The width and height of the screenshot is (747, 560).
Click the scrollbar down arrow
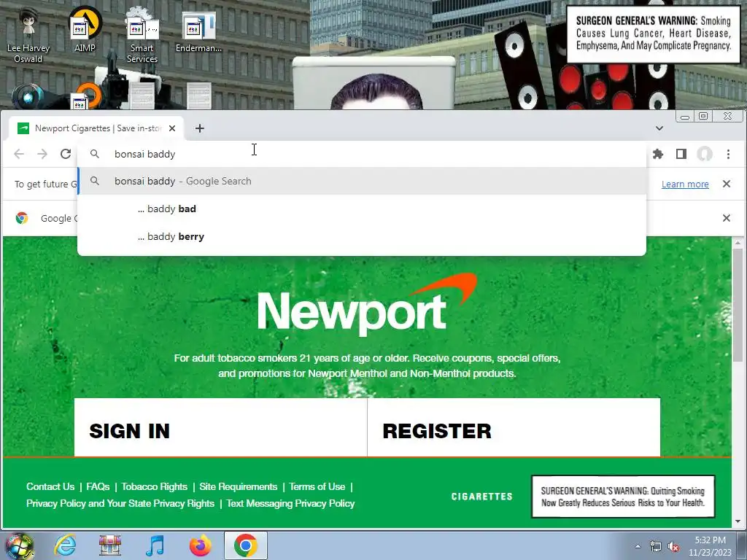tap(738, 522)
